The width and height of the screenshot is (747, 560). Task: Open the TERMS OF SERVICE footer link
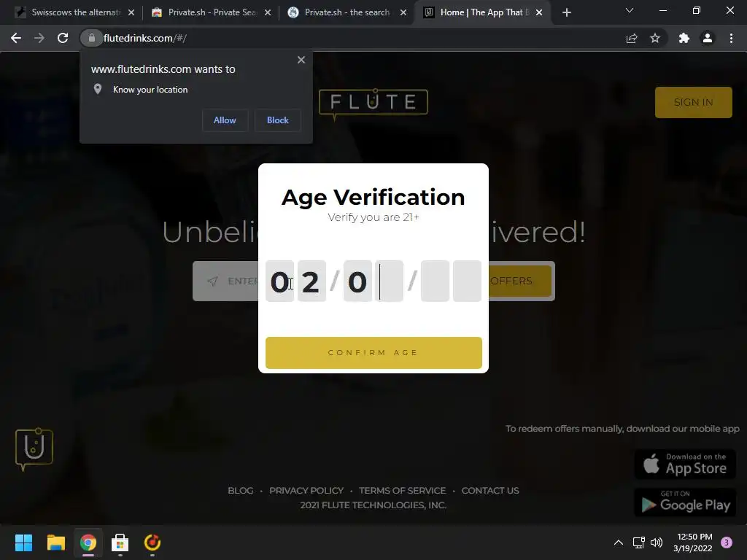click(x=403, y=491)
